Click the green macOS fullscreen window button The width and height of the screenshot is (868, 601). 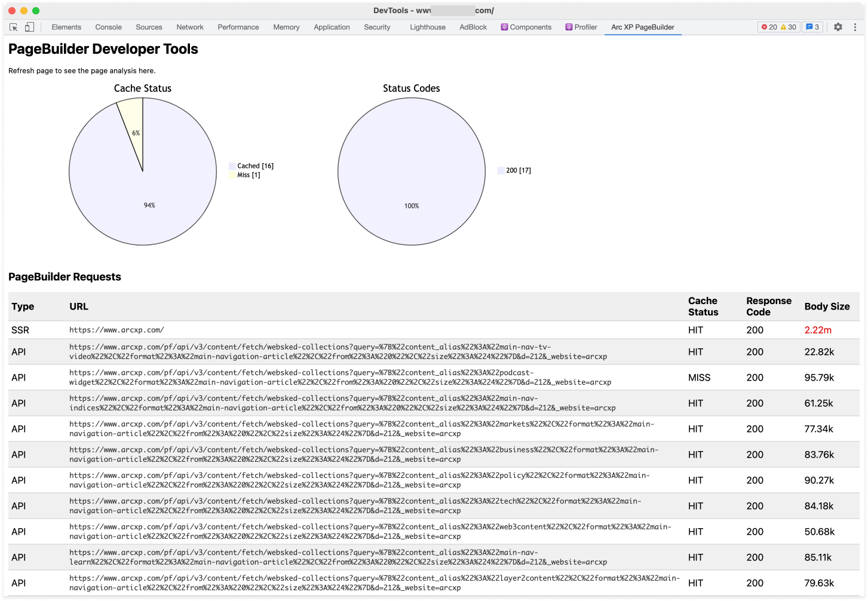click(x=36, y=11)
